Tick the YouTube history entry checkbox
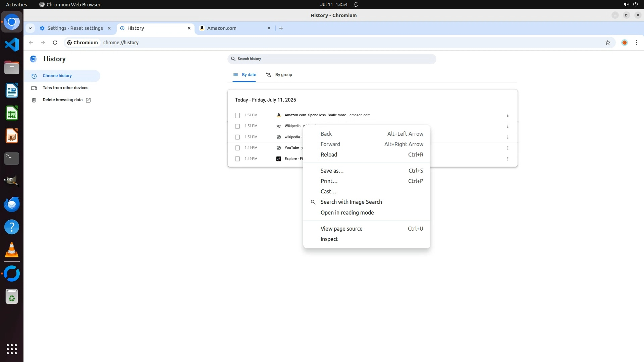 pyautogui.click(x=237, y=148)
